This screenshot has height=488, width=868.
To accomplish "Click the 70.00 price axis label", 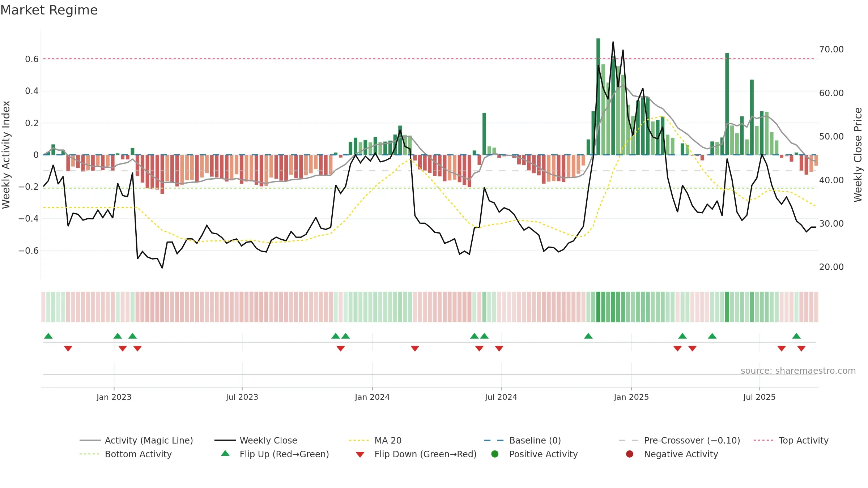I will tap(831, 49).
